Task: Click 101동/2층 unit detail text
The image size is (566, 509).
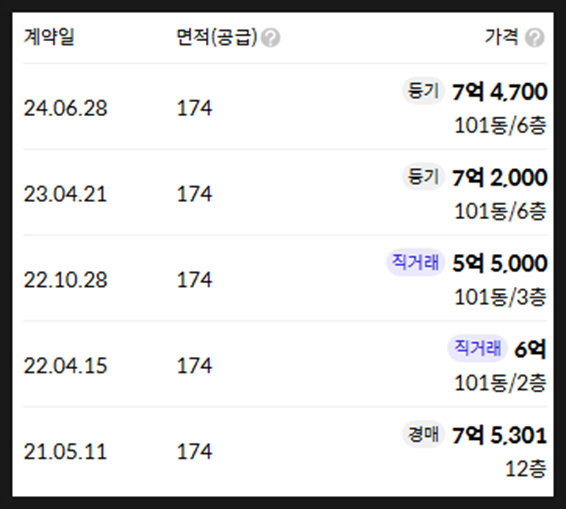Action: [500, 383]
